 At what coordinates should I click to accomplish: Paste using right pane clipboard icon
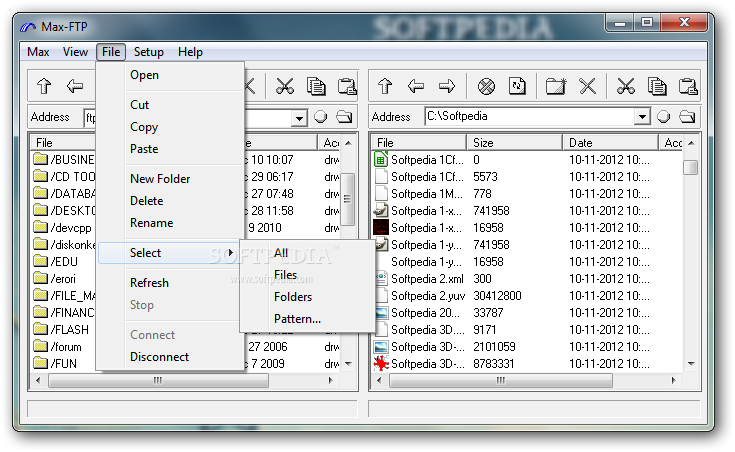(688, 86)
